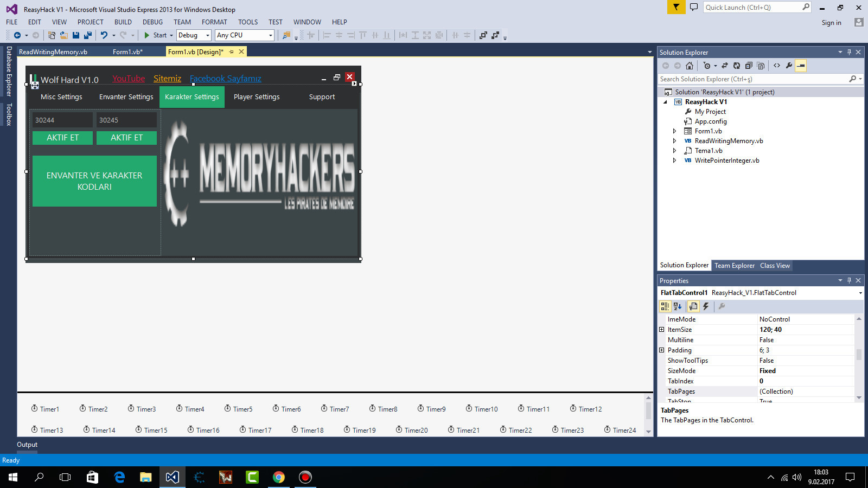Show events with the lightning bolt icon

point(706,306)
